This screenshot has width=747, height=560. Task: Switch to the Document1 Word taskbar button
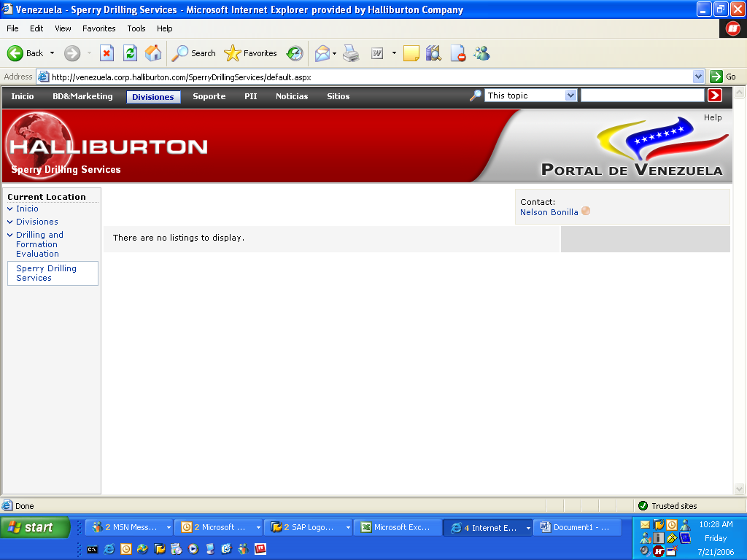pyautogui.click(x=576, y=528)
